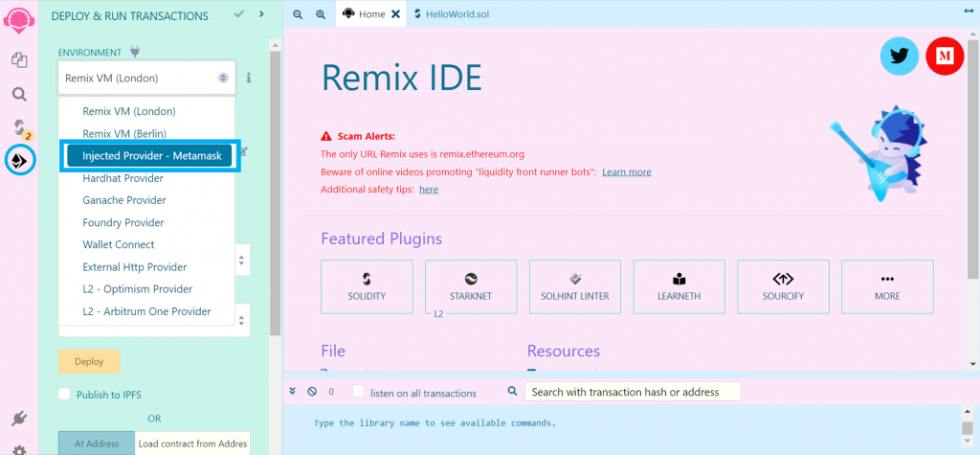Open the Learn more scam alert link
Viewport: 980px width, 455px height.
click(x=626, y=171)
